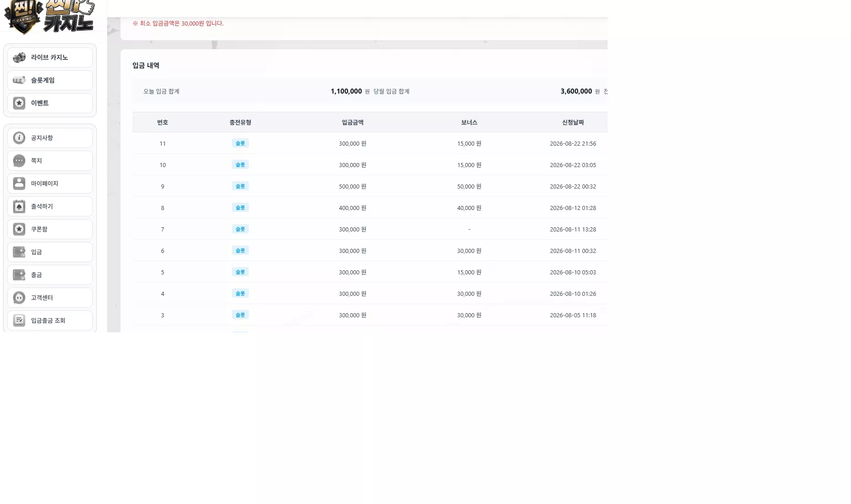Click the 고객센터 support icon
The image size is (851, 504).
[19, 298]
